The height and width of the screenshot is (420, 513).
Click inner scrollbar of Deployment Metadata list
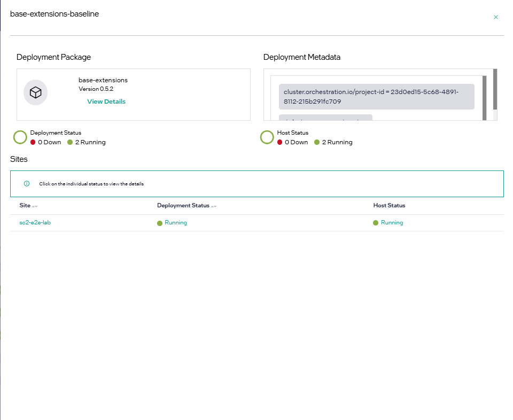pos(485,96)
